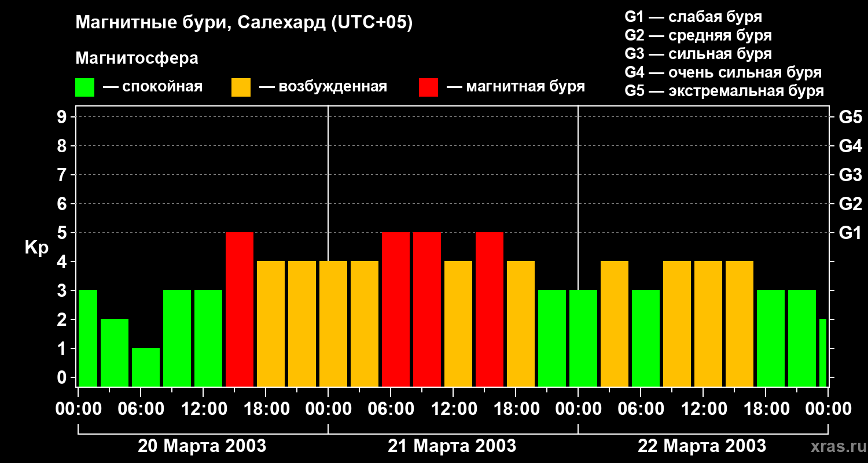Click 'G3 — сильная буря' legend line

pyautogui.click(x=698, y=54)
